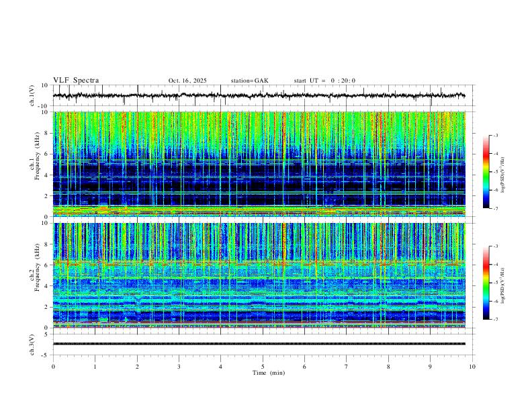The height and width of the screenshot is (411, 532).
Task: Click the 'Time (min)' axis label
Action: pos(269,373)
